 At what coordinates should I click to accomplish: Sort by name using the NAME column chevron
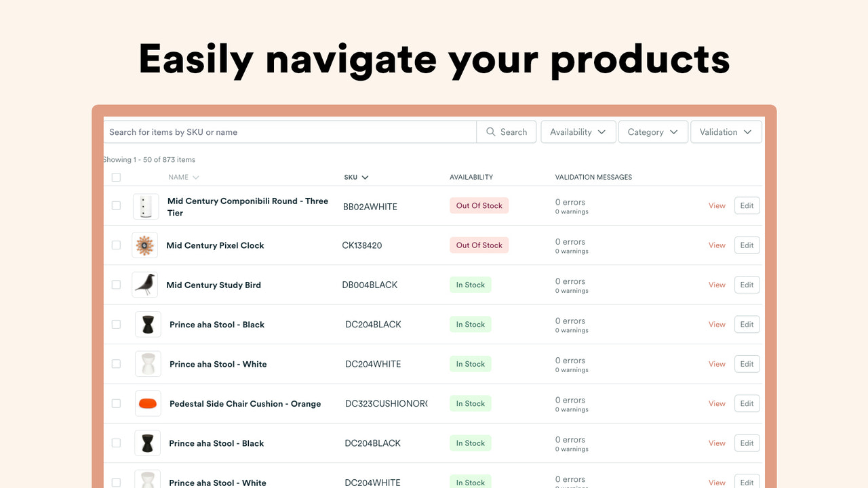pyautogui.click(x=196, y=177)
